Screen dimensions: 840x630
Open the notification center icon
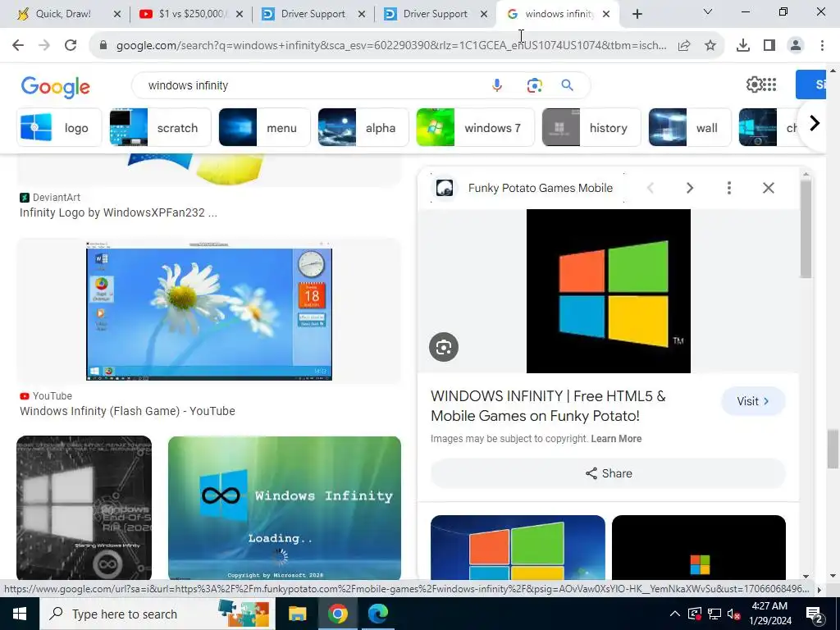tap(815, 614)
